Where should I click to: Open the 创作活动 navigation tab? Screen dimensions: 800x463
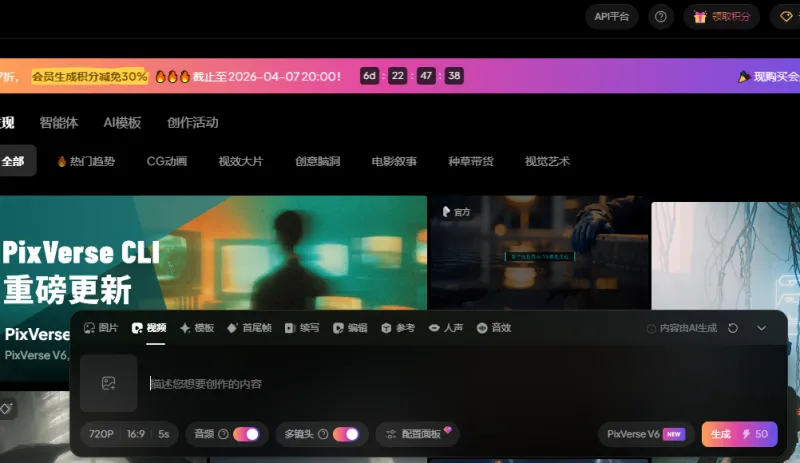click(193, 123)
